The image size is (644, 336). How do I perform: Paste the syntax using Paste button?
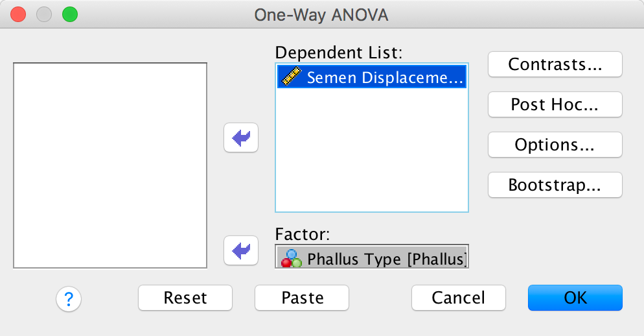(x=302, y=298)
